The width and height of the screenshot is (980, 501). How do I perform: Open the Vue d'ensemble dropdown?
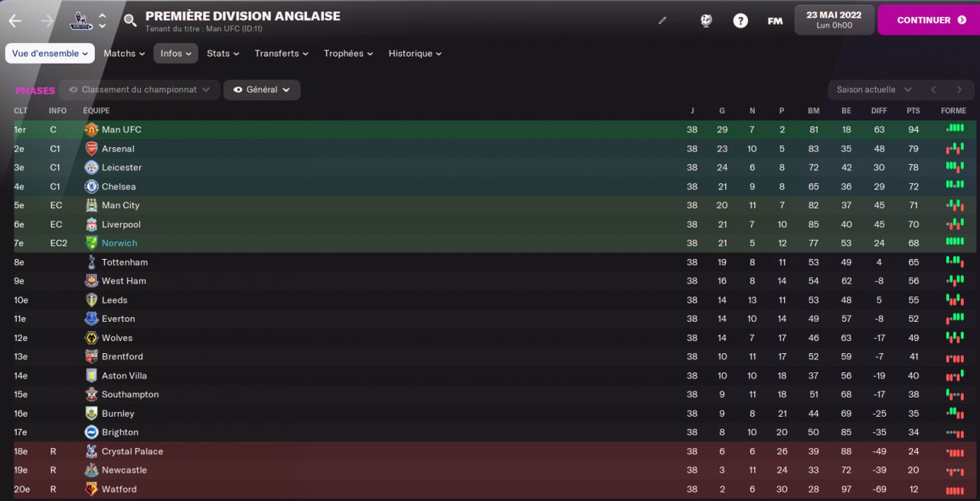point(50,54)
